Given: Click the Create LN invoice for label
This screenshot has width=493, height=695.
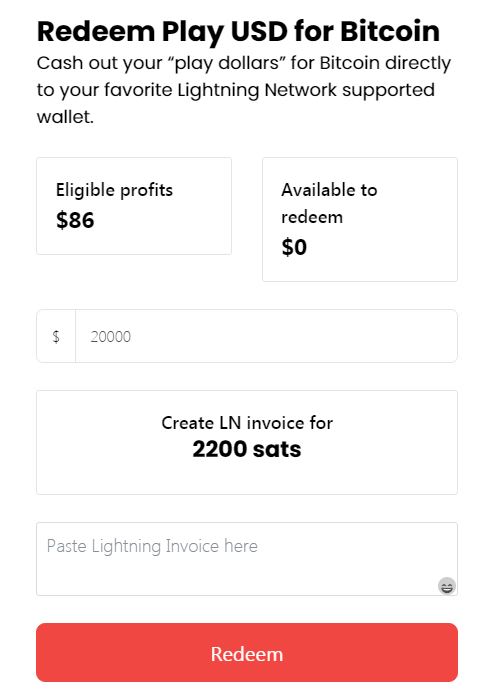Looking at the screenshot, I should [247, 423].
